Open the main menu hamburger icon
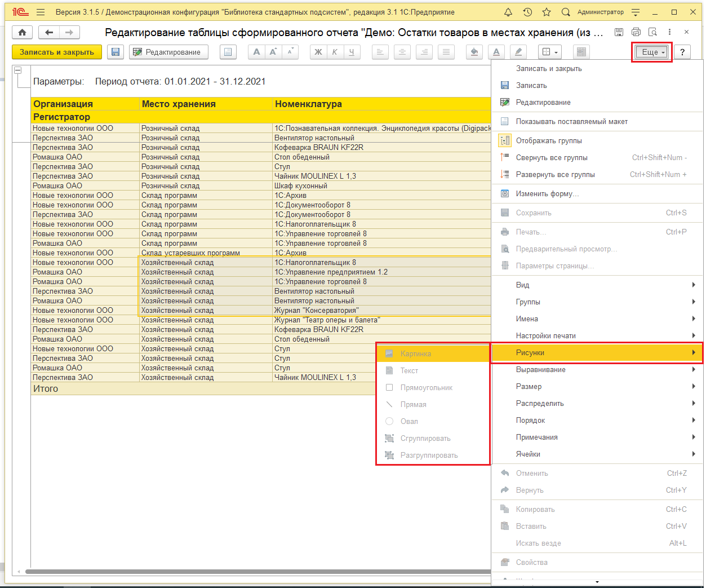Screen dimensions: 706x588 [x=40, y=12]
